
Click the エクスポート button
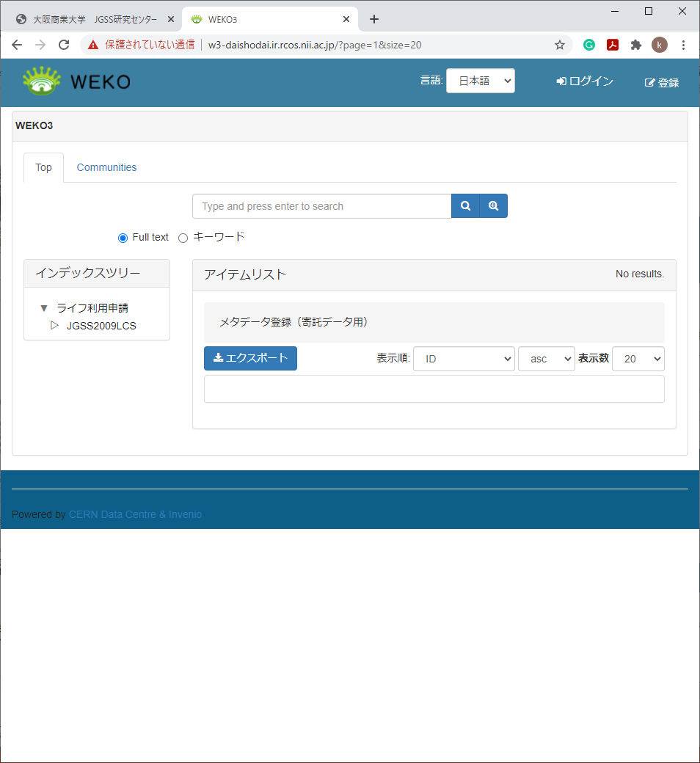(250, 358)
